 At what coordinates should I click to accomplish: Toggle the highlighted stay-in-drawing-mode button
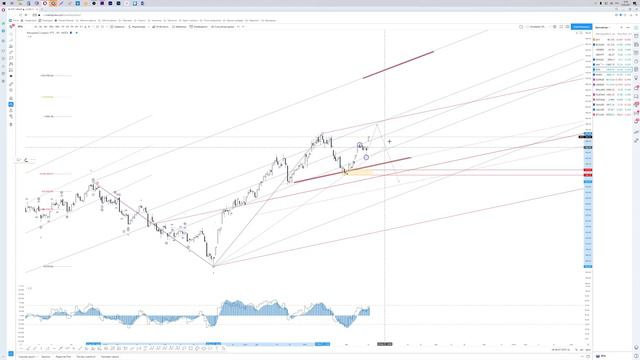click(11, 104)
